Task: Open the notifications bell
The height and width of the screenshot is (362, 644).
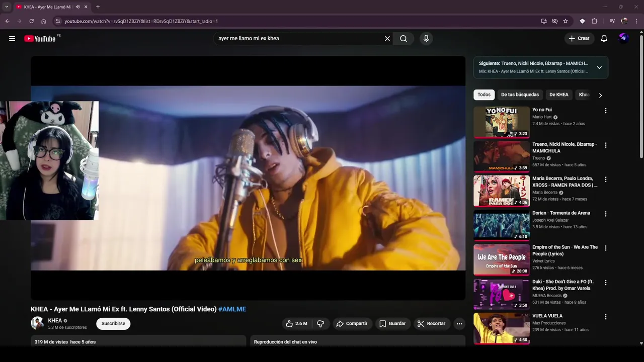Action: (604, 39)
